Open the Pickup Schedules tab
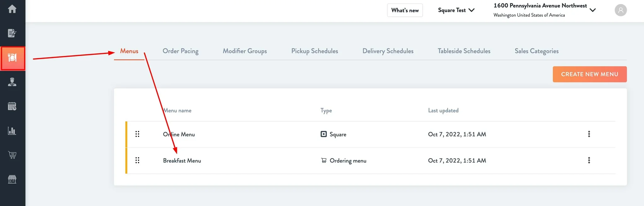The height and width of the screenshot is (206, 644). (x=315, y=51)
